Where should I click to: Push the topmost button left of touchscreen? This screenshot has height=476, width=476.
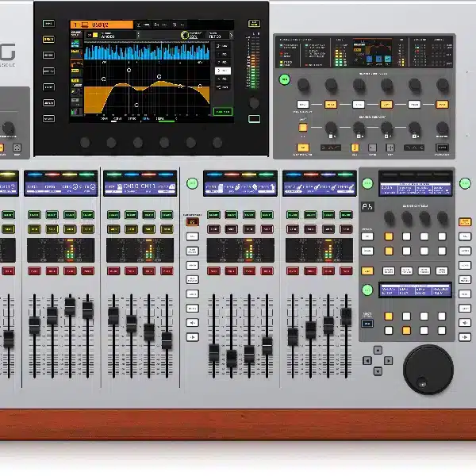[x=48, y=23]
